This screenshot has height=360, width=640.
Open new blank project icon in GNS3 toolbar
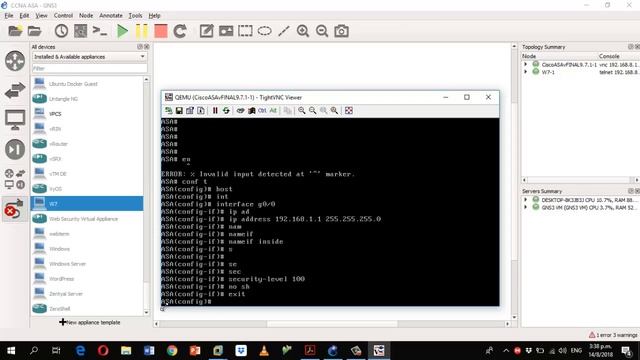pyautogui.click(x=15, y=31)
